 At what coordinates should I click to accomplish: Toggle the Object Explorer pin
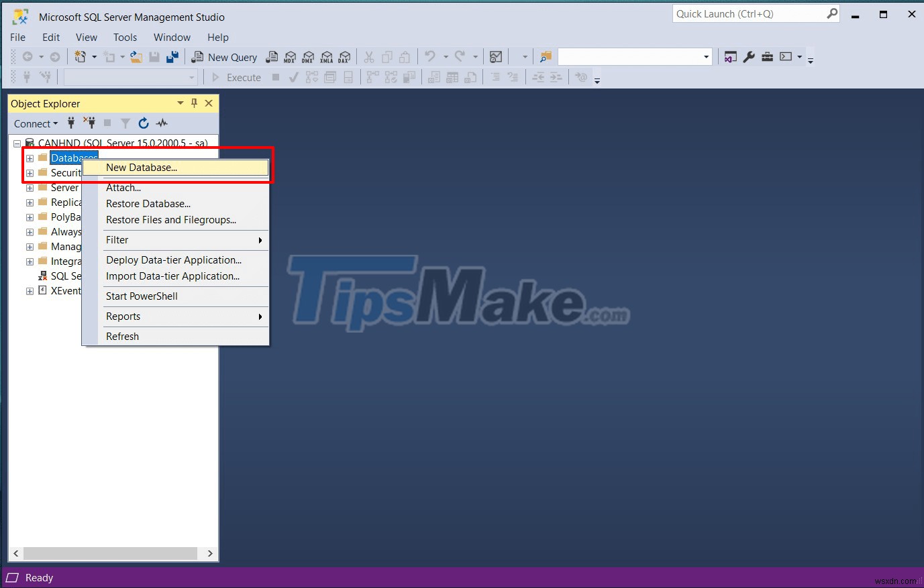pyautogui.click(x=194, y=103)
